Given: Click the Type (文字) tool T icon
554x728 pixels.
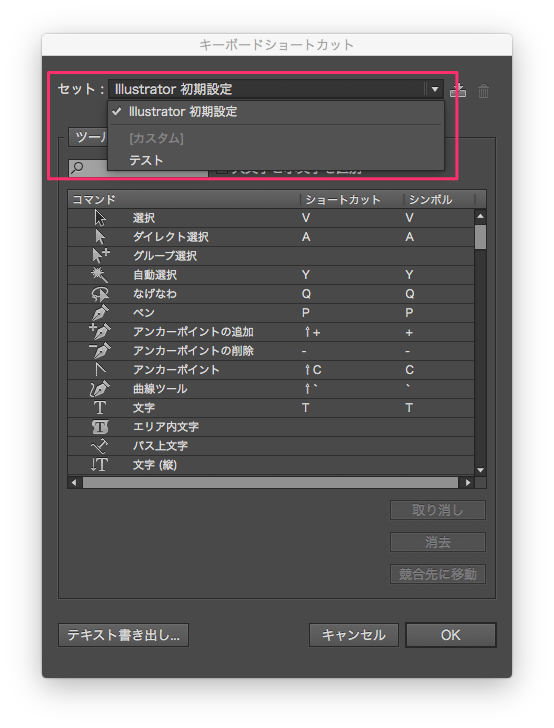Looking at the screenshot, I should 100,408.
